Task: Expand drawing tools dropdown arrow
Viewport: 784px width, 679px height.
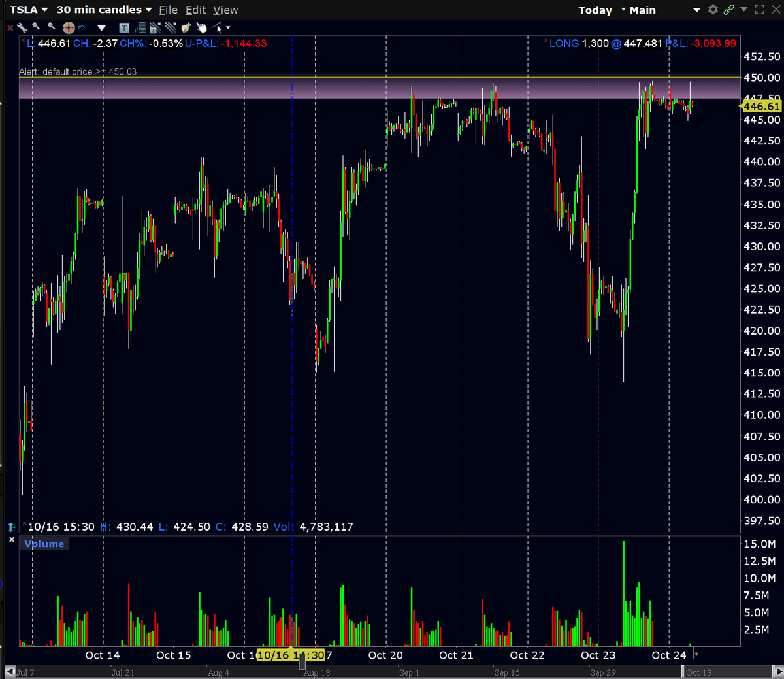Action: [228, 27]
